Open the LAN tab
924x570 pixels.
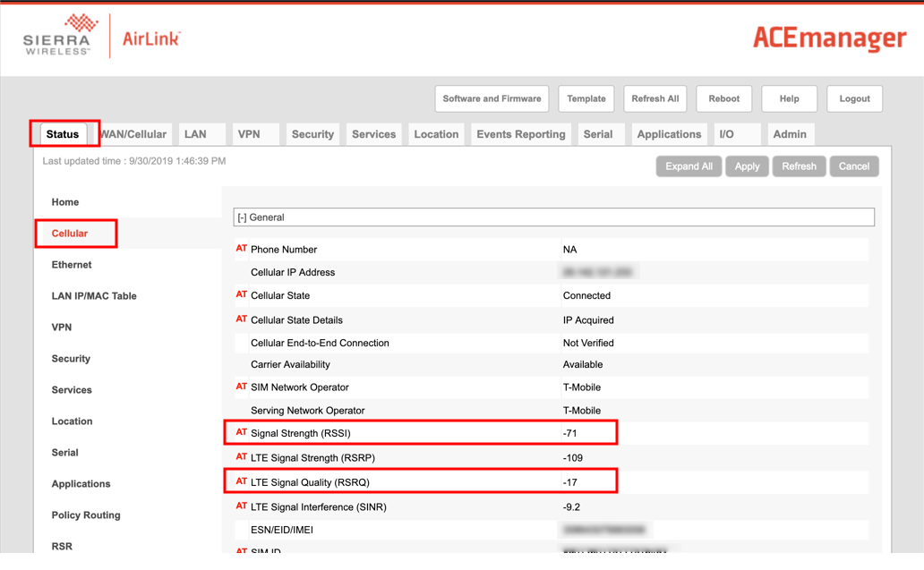coord(201,134)
